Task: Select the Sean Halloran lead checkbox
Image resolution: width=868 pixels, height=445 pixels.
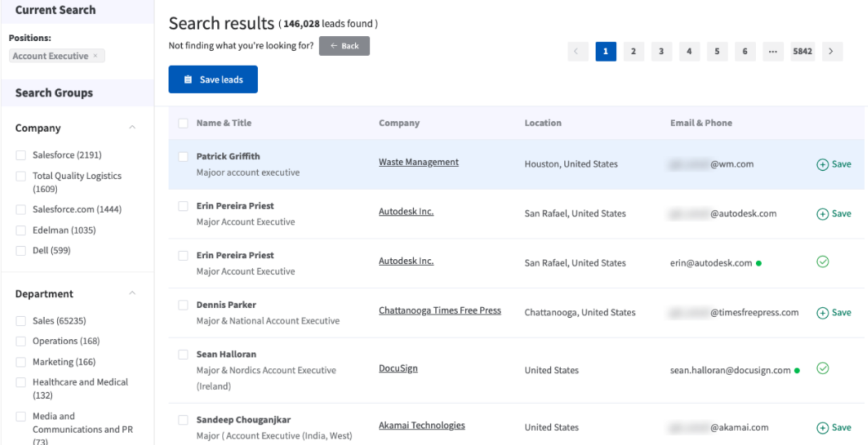Action: tap(183, 355)
